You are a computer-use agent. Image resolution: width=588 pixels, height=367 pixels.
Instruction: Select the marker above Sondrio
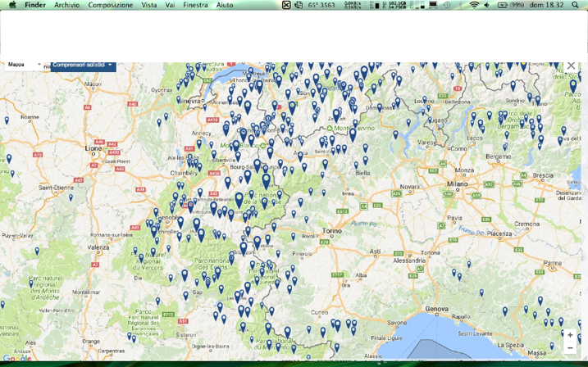[513, 86]
